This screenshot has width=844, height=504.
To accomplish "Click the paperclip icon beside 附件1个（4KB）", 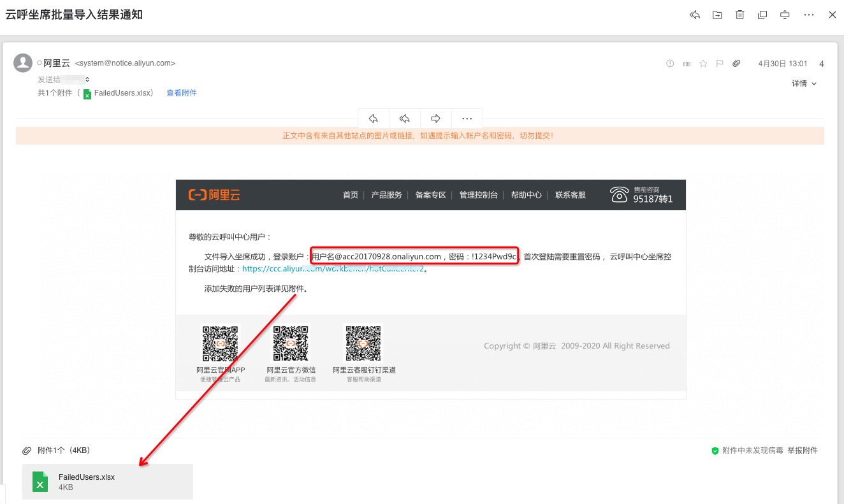I will click(27, 450).
